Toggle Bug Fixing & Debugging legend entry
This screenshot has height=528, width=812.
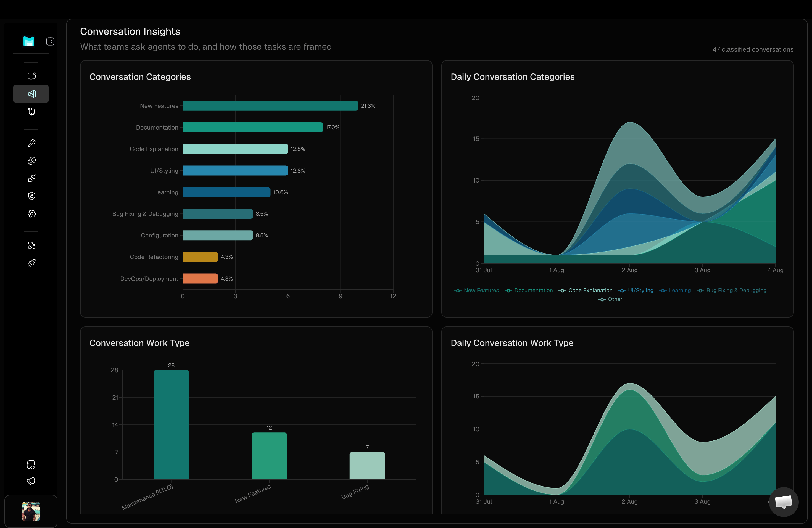click(x=731, y=290)
